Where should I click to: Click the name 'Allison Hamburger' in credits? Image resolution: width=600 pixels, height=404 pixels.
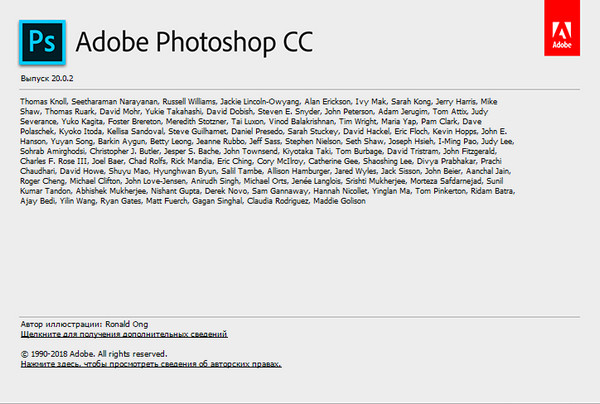[x=298, y=171]
